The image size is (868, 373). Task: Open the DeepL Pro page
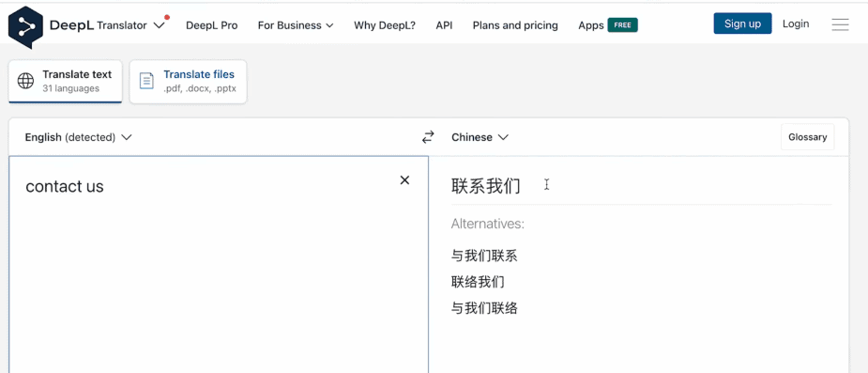tap(211, 25)
